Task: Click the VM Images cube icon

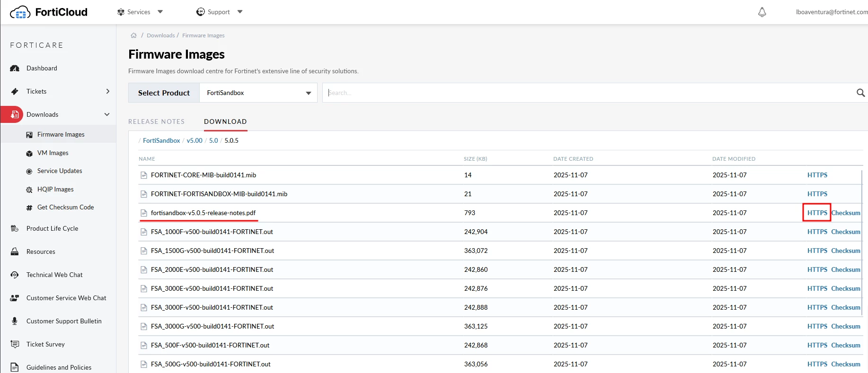Action: coord(29,153)
